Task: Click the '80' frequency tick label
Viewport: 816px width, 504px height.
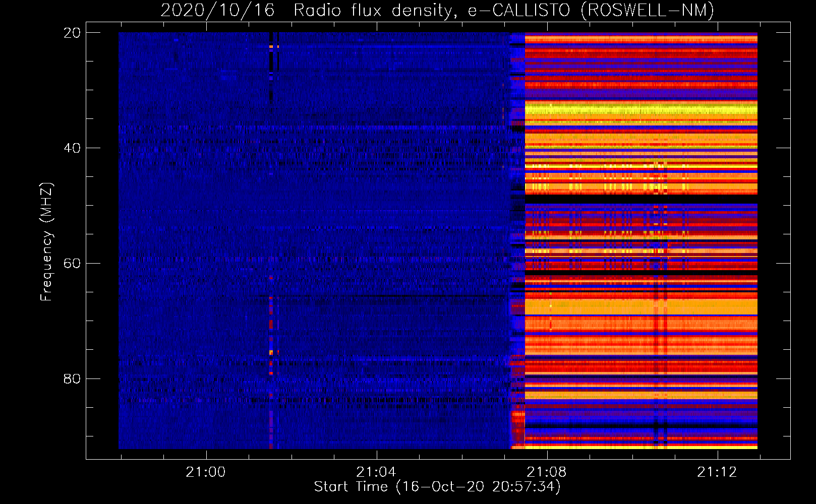Action: pos(72,379)
